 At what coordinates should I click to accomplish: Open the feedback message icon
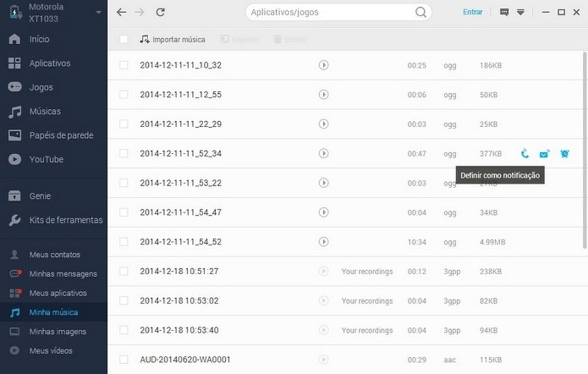[x=504, y=13]
